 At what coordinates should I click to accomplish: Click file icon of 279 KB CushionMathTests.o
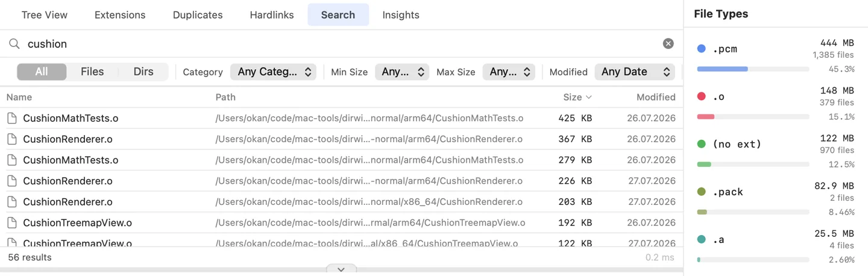[x=12, y=160]
